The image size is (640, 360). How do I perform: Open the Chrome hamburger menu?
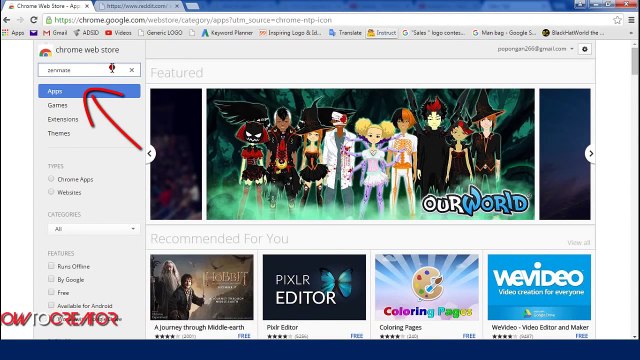coord(631,20)
